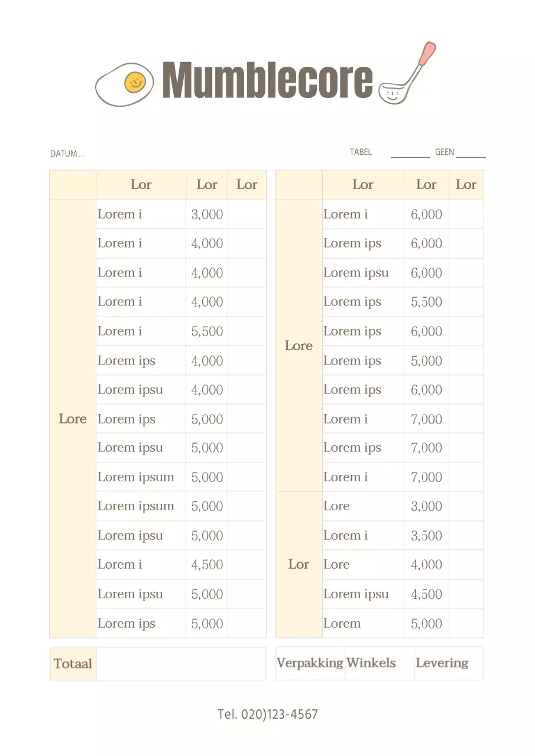Click the right table's bottom row Lorem item

[342, 624]
